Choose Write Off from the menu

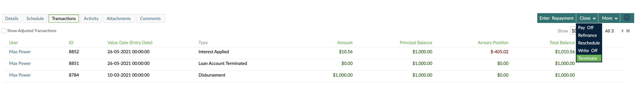coord(587,50)
